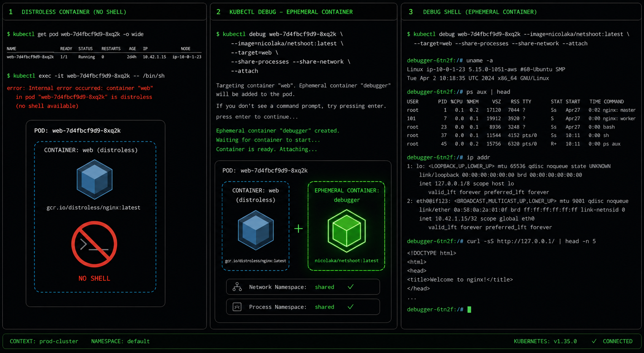Click the '<!DOCTYPE html>' output line
The height and width of the screenshot is (353, 644).
pyautogui.click(x=431, y=253)
